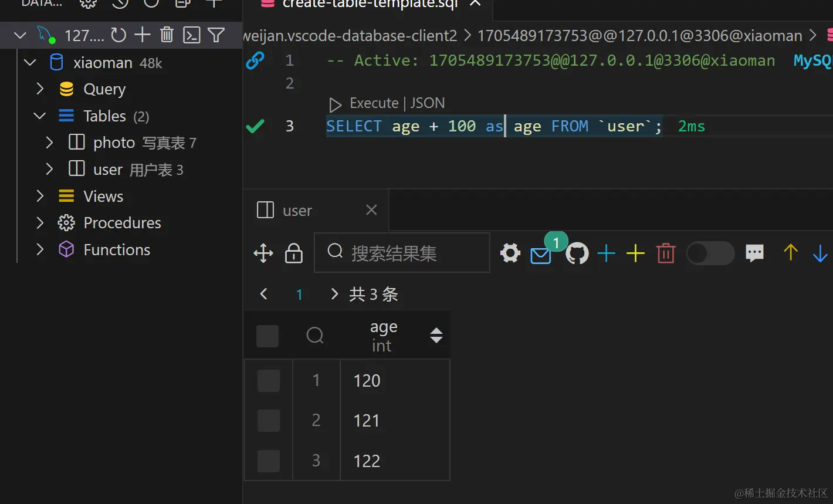
Task: Check the checkbox for row 3
Action: [x=269, y=461]
